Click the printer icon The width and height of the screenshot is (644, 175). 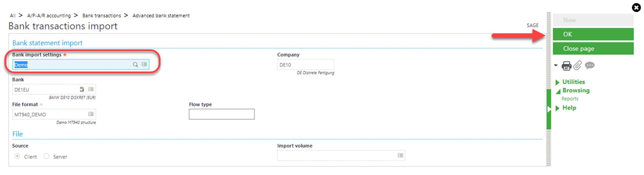tap(566, 66)
